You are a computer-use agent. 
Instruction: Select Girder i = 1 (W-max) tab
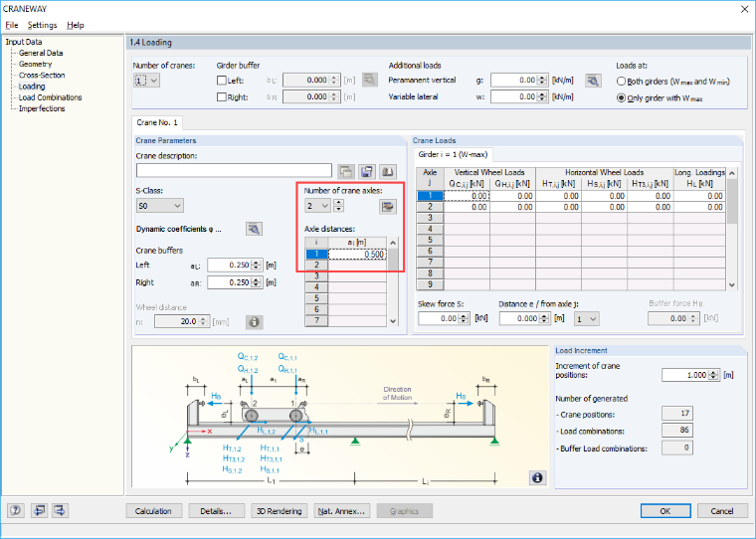tap(453, 154)
